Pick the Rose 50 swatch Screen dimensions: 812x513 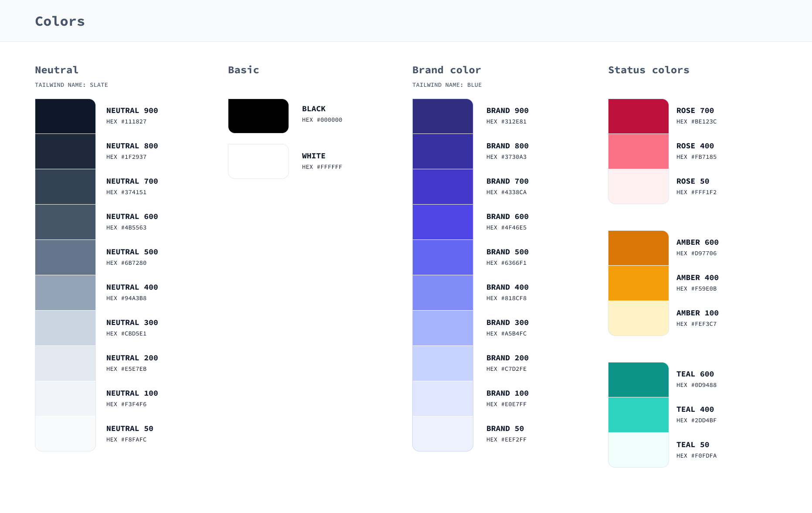pos(639,186)
